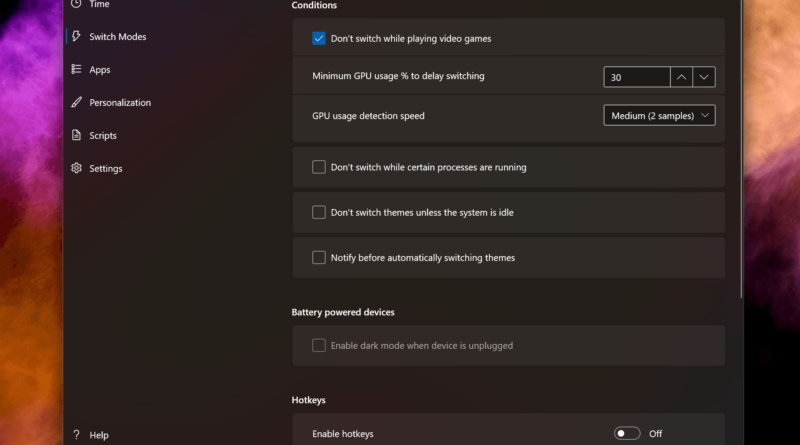The image size is (800, 445).
Task: Click the Apps list icon
Action: (76, 69)
